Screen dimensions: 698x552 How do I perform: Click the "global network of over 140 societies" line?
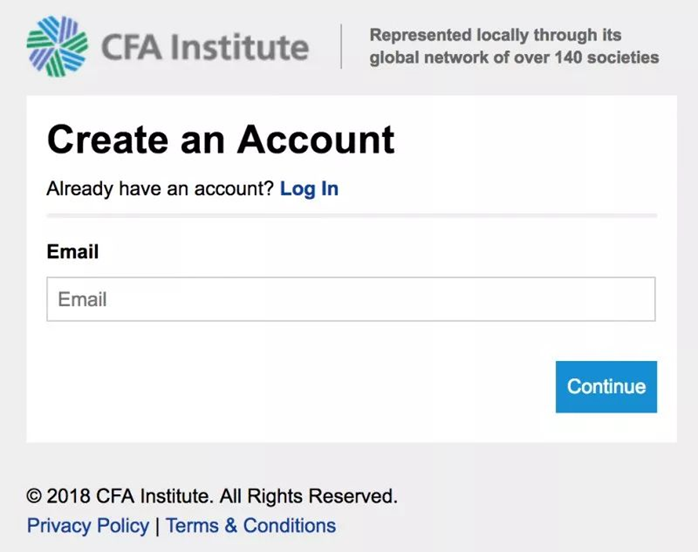point(514,58)
